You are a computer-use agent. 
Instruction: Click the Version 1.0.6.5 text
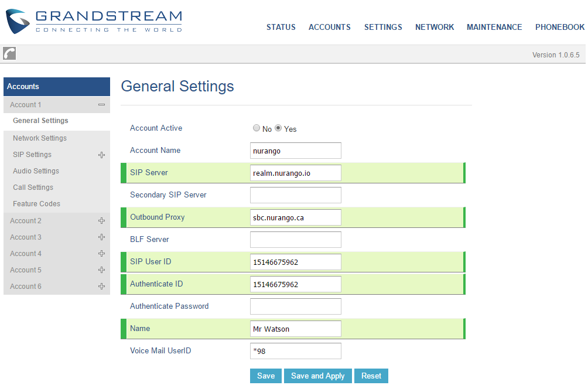[556, 54]
